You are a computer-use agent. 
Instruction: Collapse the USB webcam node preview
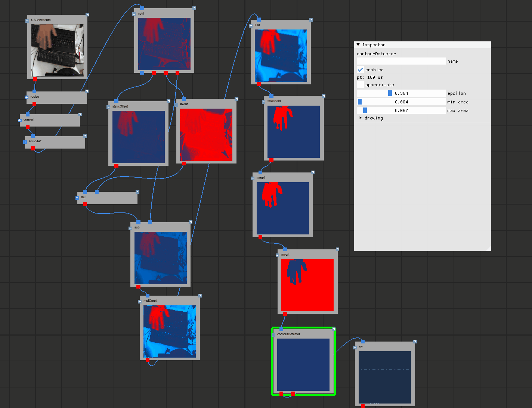pos(27,21)
